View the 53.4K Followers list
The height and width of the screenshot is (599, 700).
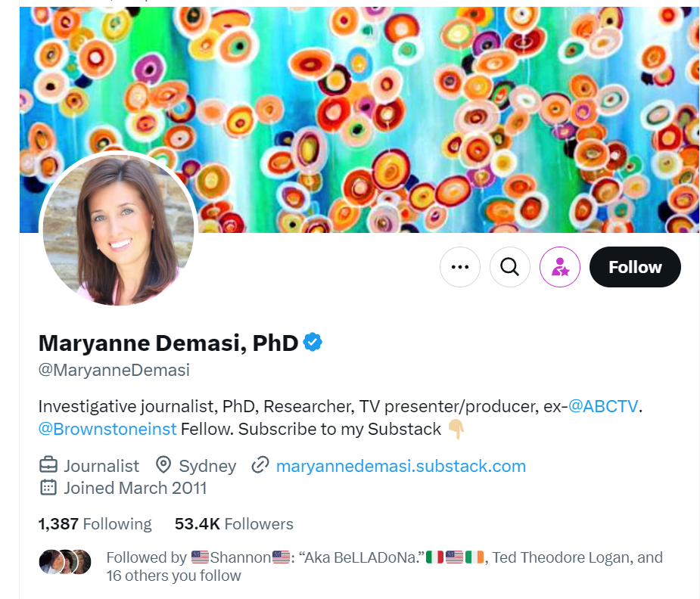(x=234, y=523)
